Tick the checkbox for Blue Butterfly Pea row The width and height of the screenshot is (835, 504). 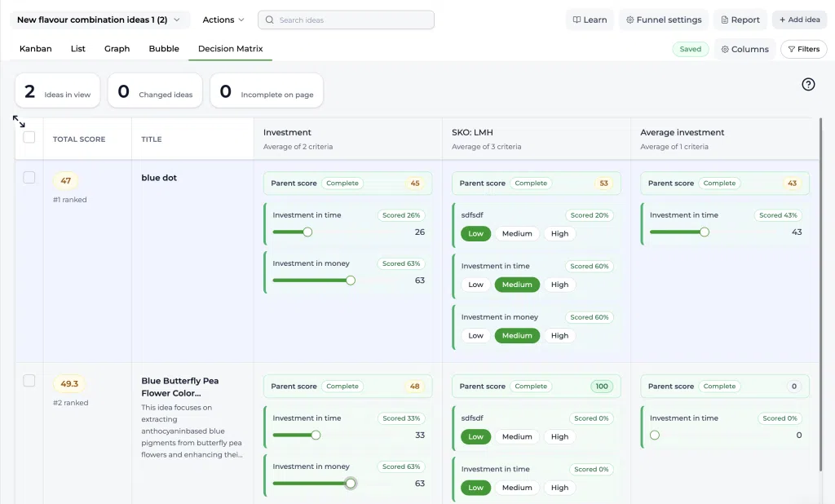pyautogui.click(x=29, y=380)
